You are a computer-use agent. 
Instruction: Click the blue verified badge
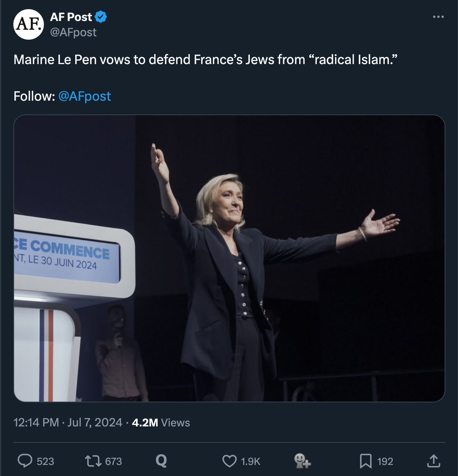101,17
